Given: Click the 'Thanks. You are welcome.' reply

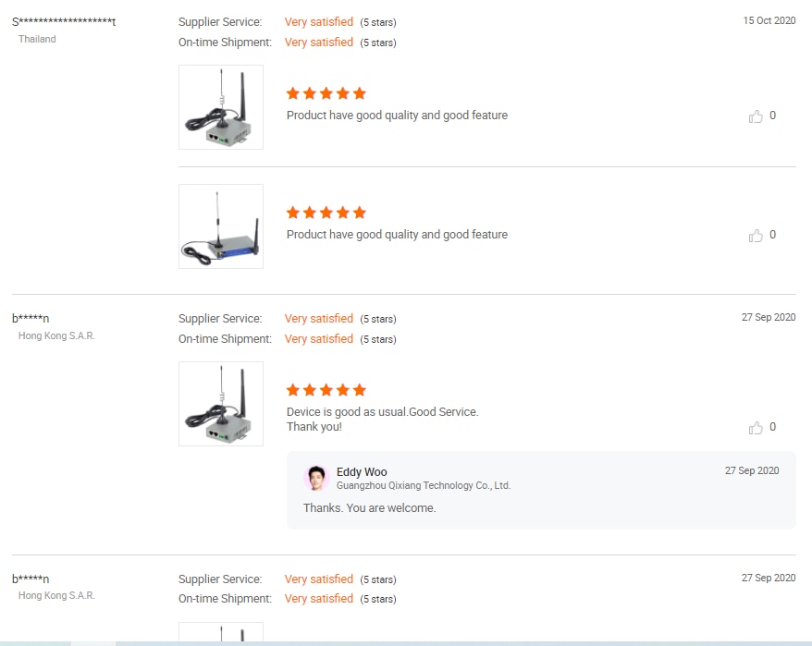Looking at the screenshot, I should click(x=370, y=507).
